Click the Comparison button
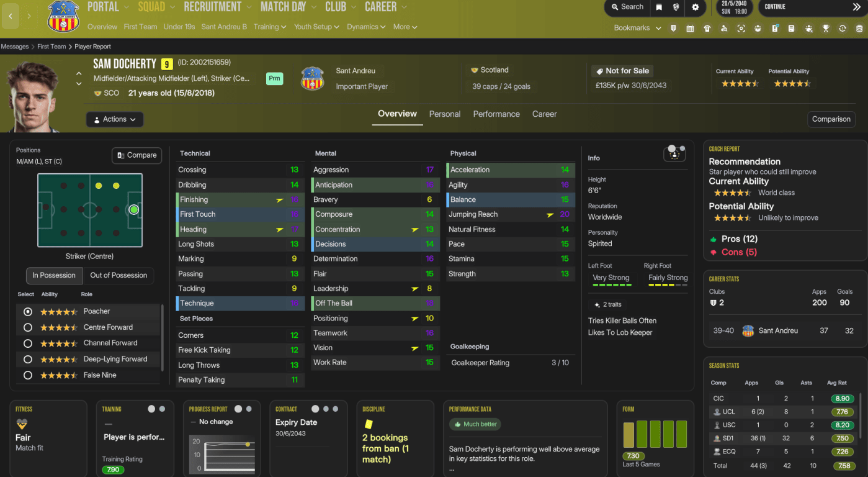The width and height of the screenshot is (868, 477). click(x=831, y=119)
